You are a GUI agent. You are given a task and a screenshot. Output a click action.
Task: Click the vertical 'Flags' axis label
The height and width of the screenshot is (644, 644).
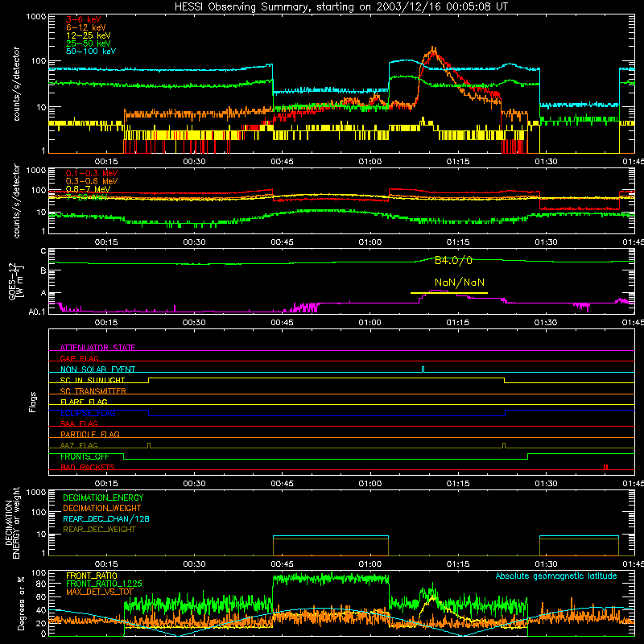pyautogui.click(x=32, y=402)
